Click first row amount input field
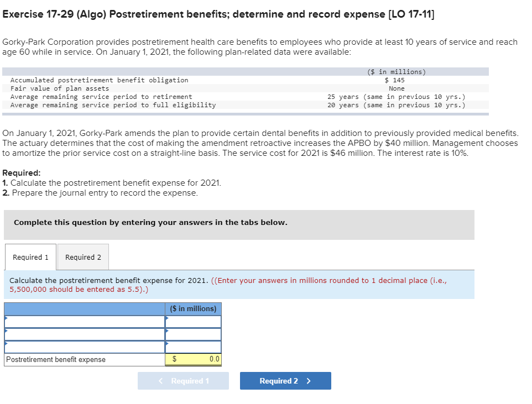The width and height of the screenshot is (532, 404). pyautogui.click(x=194, y=322)
